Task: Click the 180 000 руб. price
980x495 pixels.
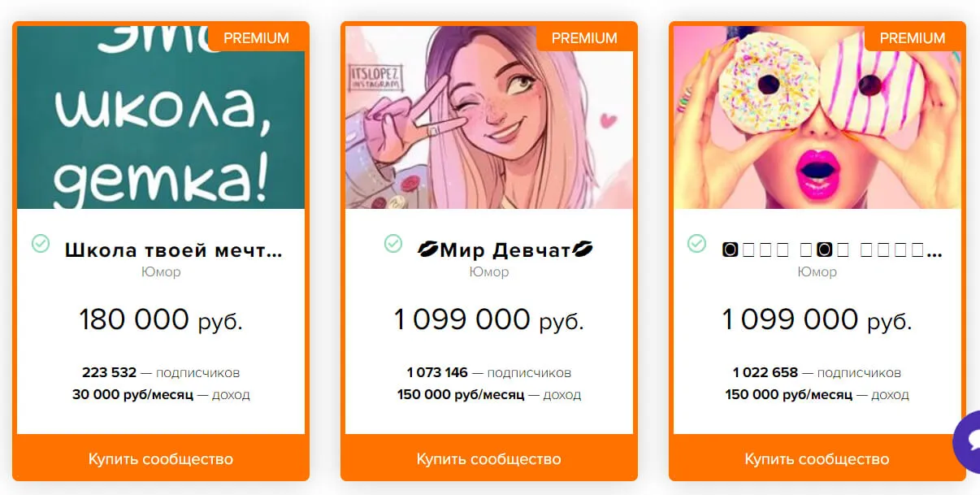Action: click(161, 319)
